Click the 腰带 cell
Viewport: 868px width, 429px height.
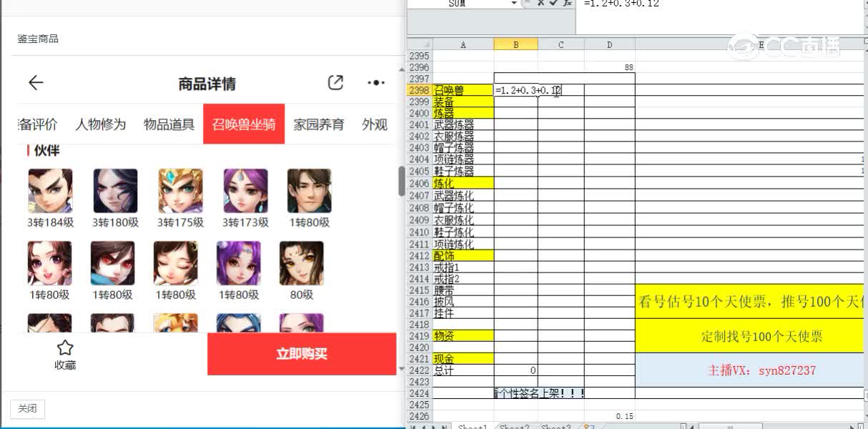click(463, 290)
